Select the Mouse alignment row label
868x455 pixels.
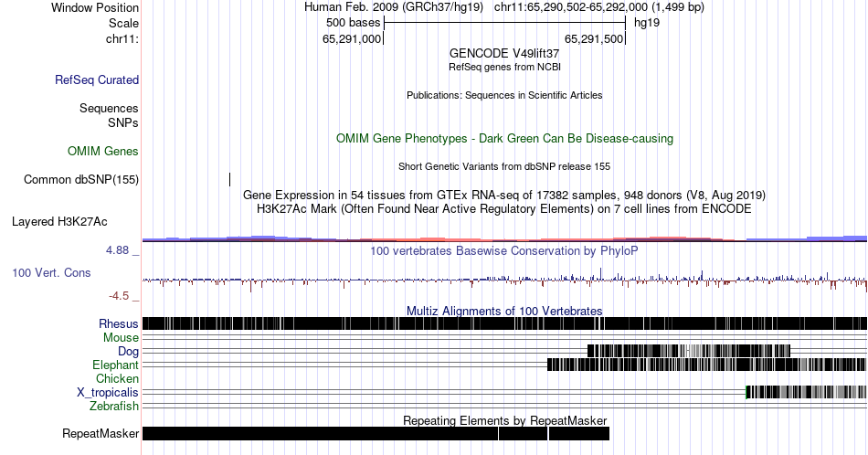(x=121, y=338)
